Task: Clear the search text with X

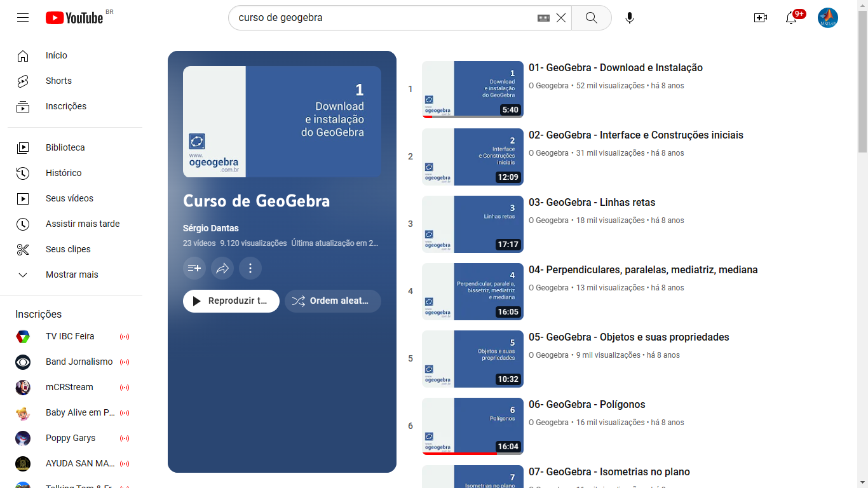Action: click(561, 18)
